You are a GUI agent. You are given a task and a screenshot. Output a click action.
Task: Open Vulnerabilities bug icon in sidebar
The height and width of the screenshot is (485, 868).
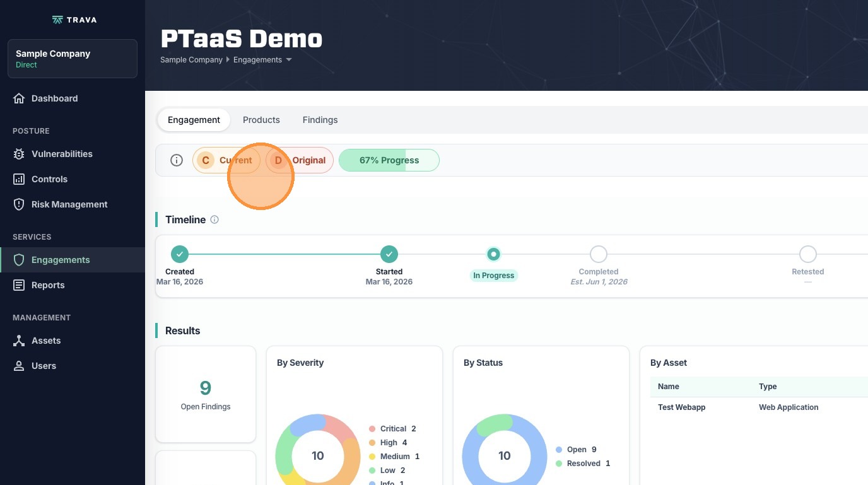pyautogui.click(x=19, y=154)
